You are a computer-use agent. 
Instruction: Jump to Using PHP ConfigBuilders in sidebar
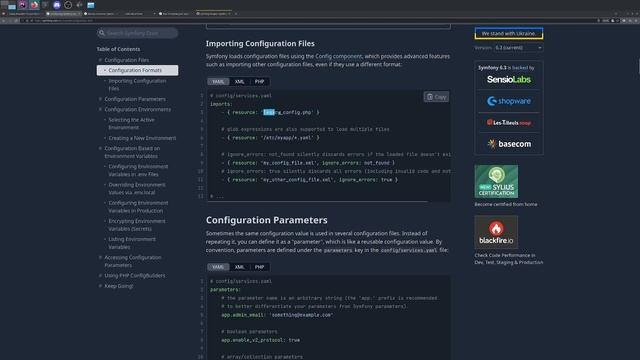coord(135,276)
